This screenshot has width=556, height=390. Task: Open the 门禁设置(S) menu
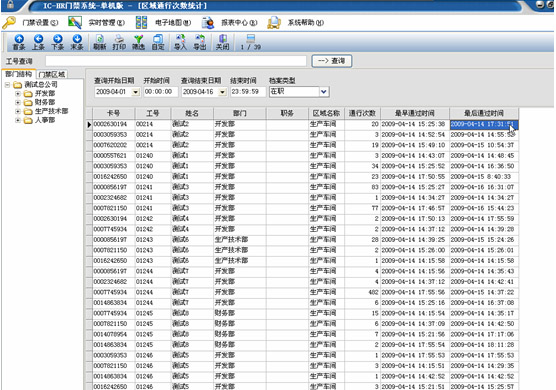(40, 23)
